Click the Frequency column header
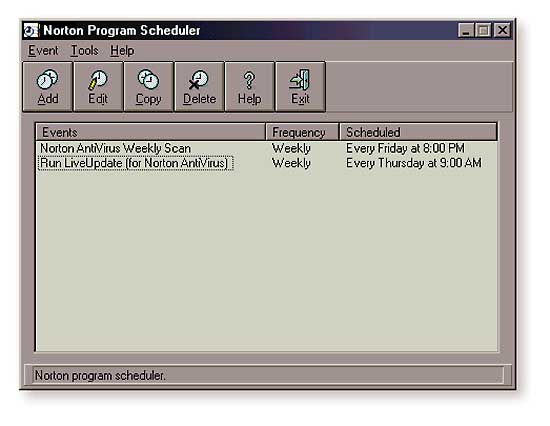The image size is (550, 426). (x=302, y=132)
